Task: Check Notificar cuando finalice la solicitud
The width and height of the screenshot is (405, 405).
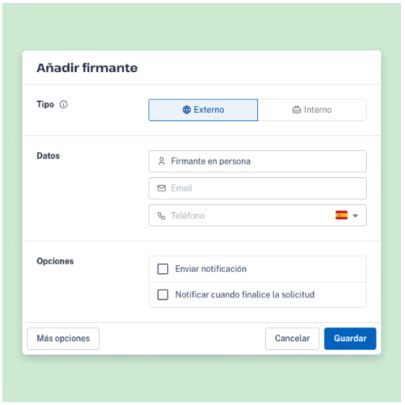Action: coord(163,295)
